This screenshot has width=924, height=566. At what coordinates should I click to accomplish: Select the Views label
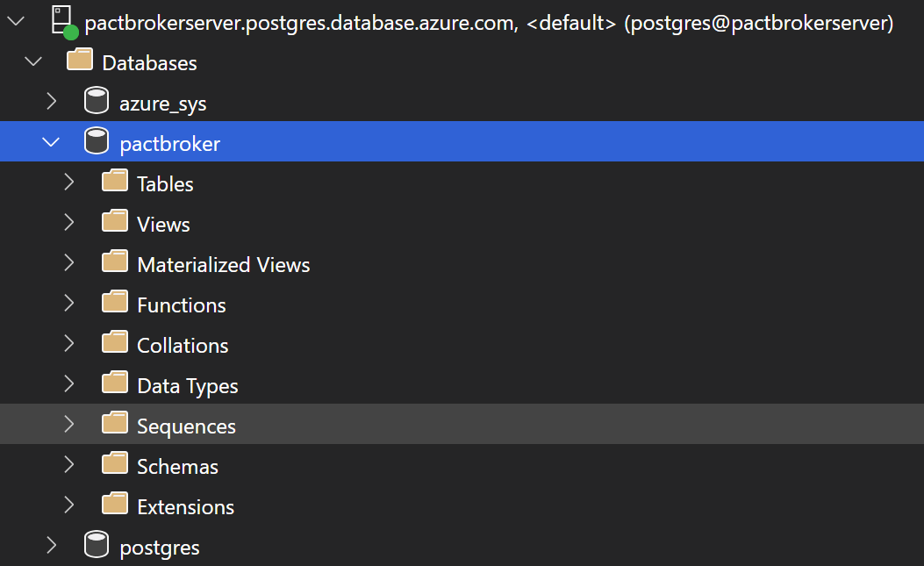[x=164, y=225]
